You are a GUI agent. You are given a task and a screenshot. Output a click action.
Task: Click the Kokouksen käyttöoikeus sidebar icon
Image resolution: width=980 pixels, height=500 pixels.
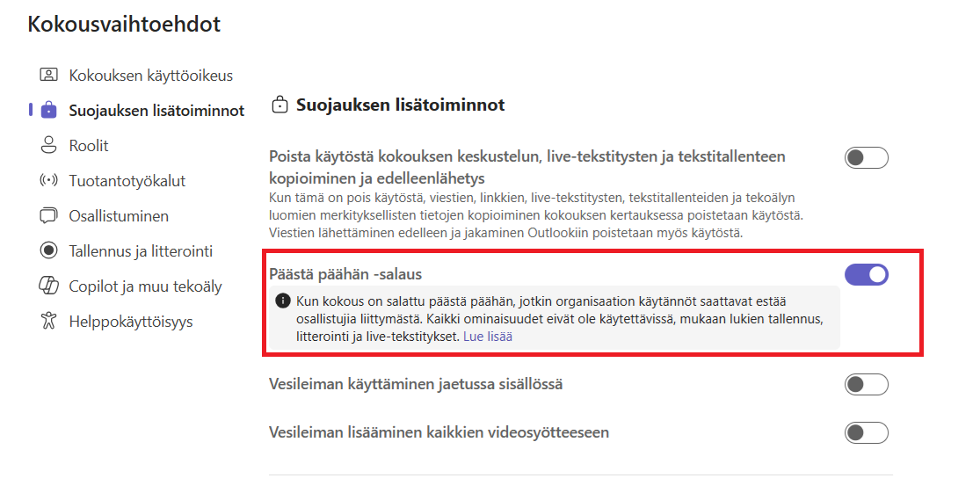point(48,76)
